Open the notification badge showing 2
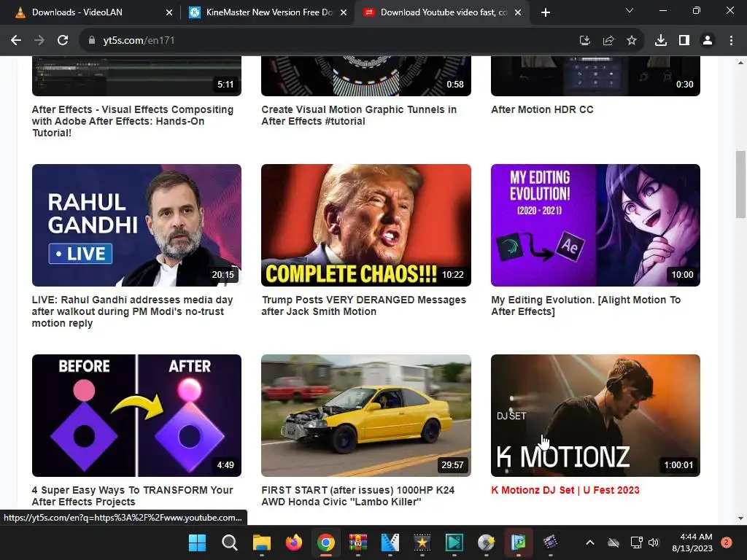Screen dimensions: 747x560 727,542
